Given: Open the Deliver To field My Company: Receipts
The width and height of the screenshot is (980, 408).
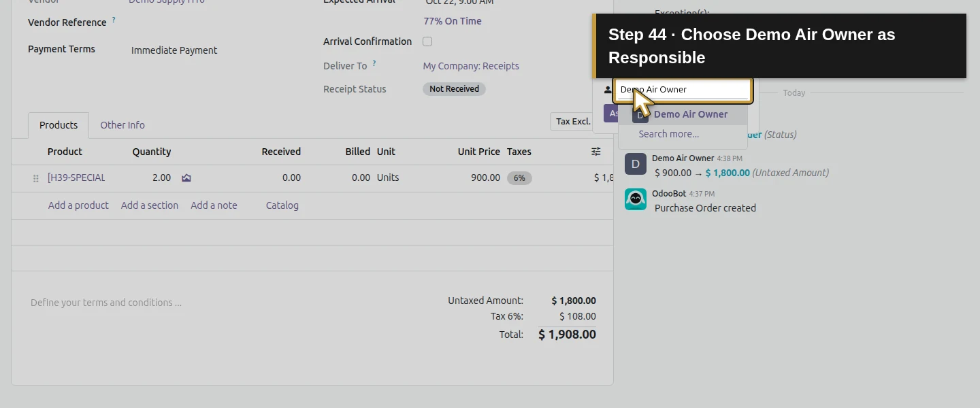Looking at the screenshot, I should pos(471,66).
